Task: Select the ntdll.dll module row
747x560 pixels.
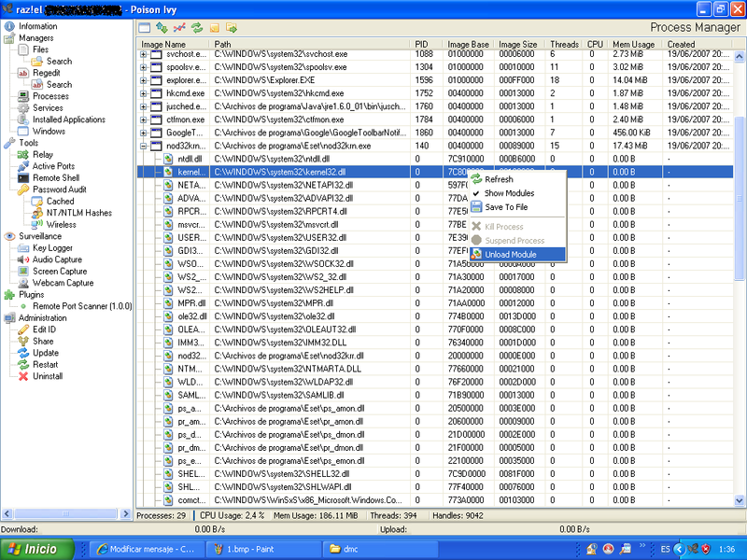Action: pos(434,159)
